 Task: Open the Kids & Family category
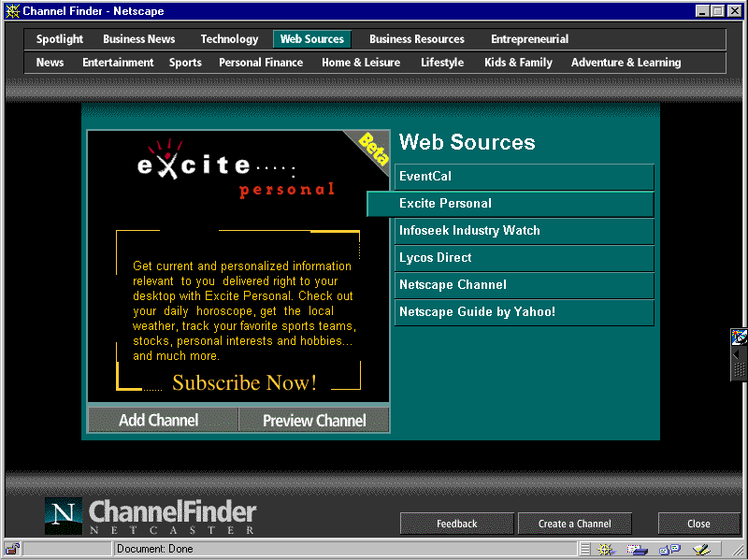click(x=518, y=63)
